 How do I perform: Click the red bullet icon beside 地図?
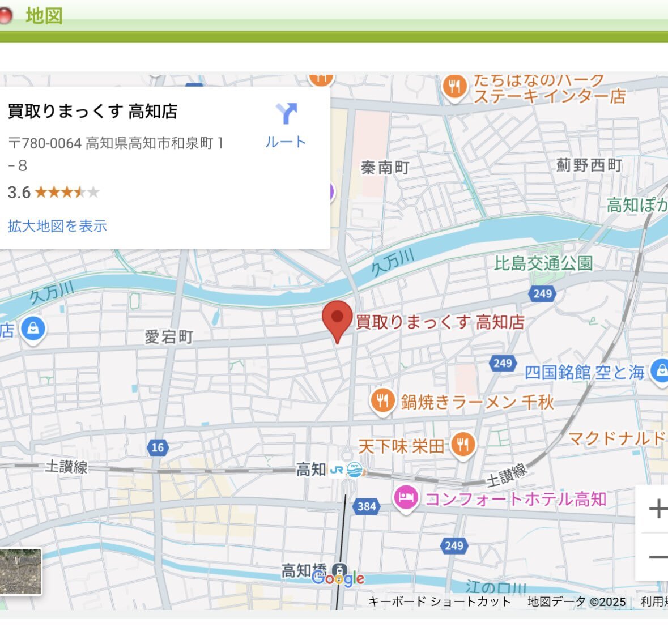pos(6,16)
